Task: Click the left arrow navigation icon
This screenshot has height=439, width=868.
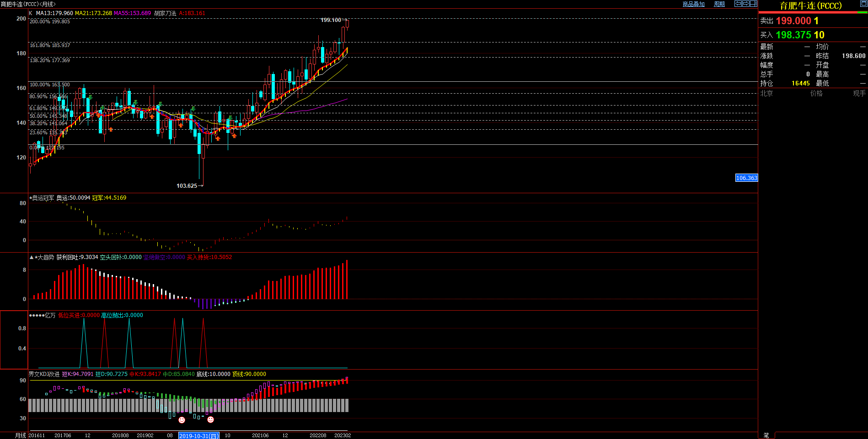Action: tap(738, 4)
